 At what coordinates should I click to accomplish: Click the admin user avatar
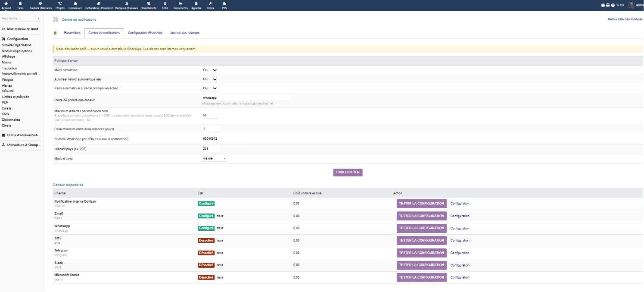tap(632, 5)
